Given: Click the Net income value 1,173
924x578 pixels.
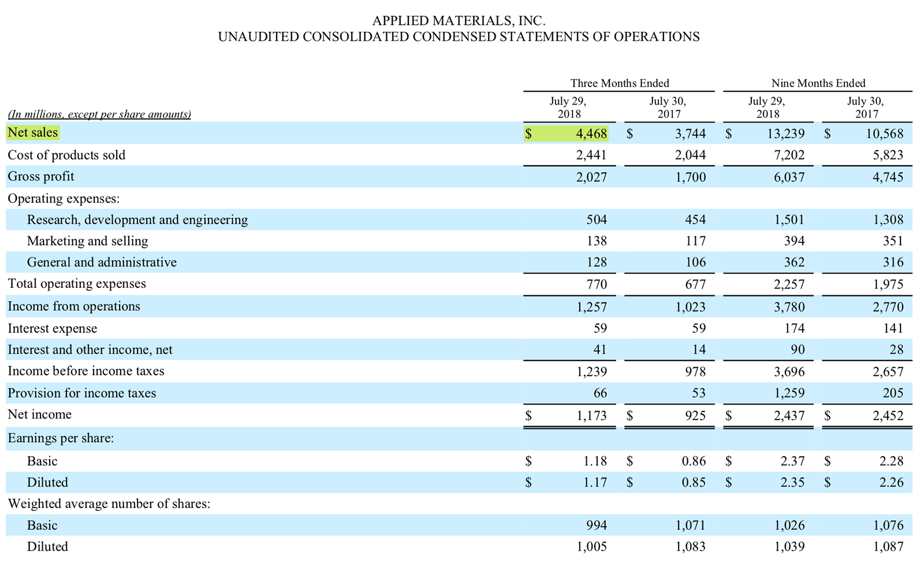Looking at the screenshot, I should pos(593,415).
